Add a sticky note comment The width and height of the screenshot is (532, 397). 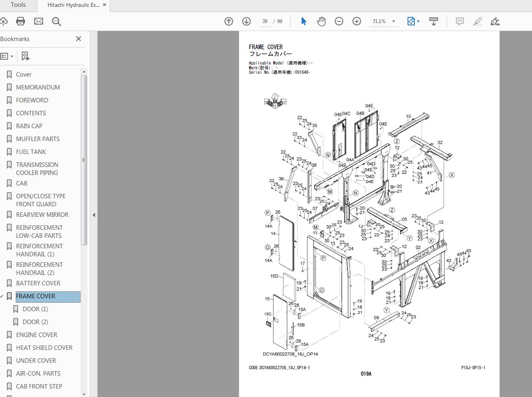click(459, 21)
